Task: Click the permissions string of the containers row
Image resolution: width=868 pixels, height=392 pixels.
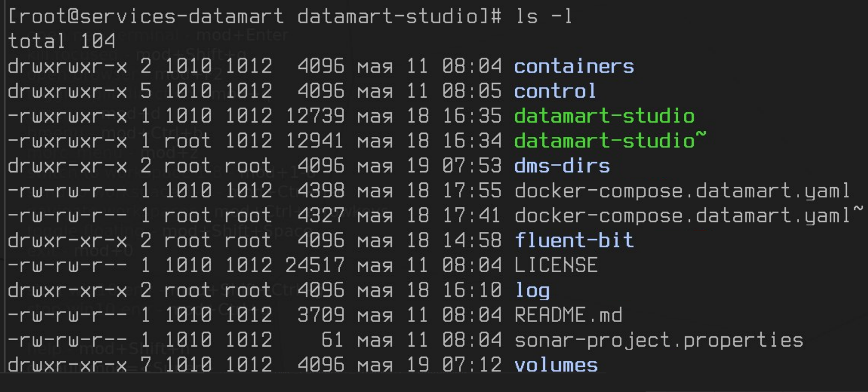Action: (x=67, y=66)
